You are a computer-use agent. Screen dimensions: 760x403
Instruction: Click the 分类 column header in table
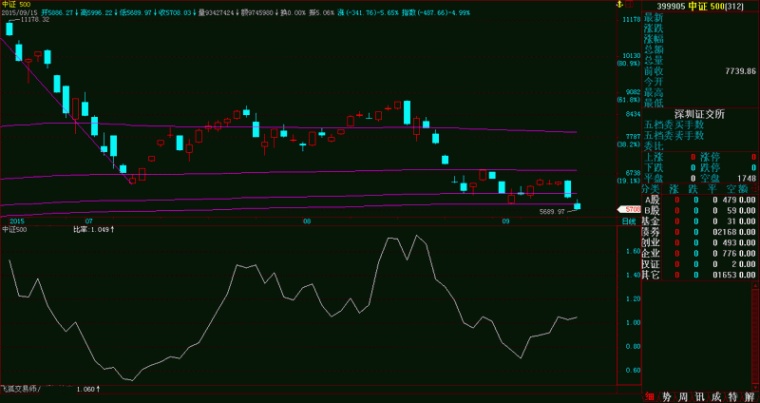(652, 187)
